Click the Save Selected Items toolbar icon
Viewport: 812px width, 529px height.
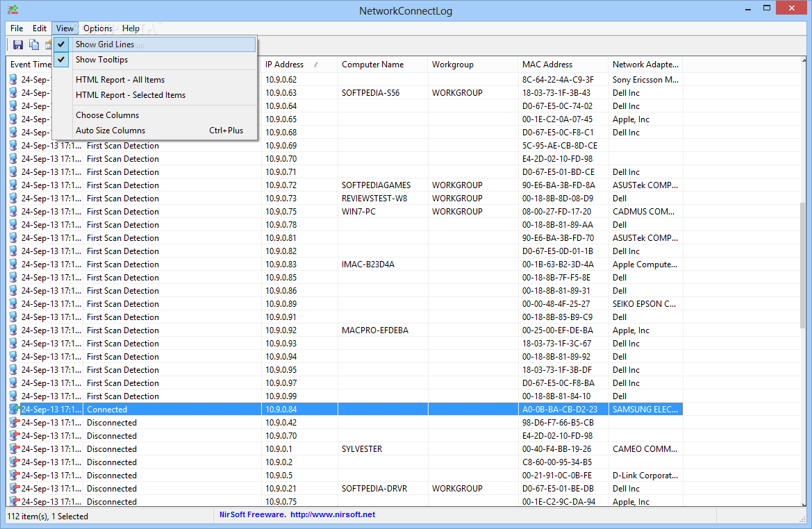[x=18, y=45]
